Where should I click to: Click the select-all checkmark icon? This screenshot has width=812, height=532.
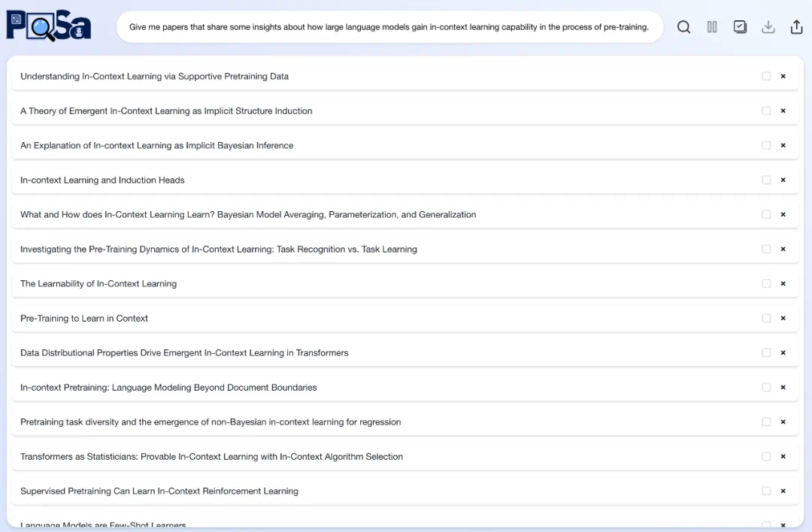click(740, 27)
